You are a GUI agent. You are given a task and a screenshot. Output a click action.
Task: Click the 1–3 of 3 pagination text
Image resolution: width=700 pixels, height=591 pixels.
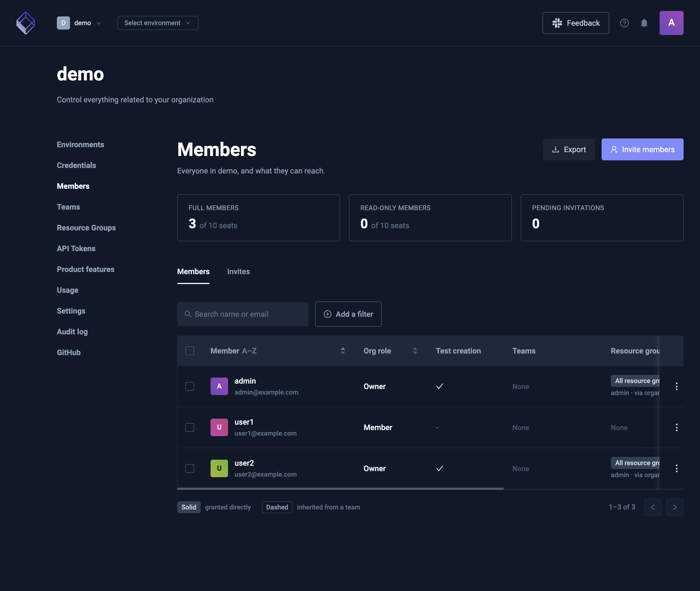(x=622, y=507)
